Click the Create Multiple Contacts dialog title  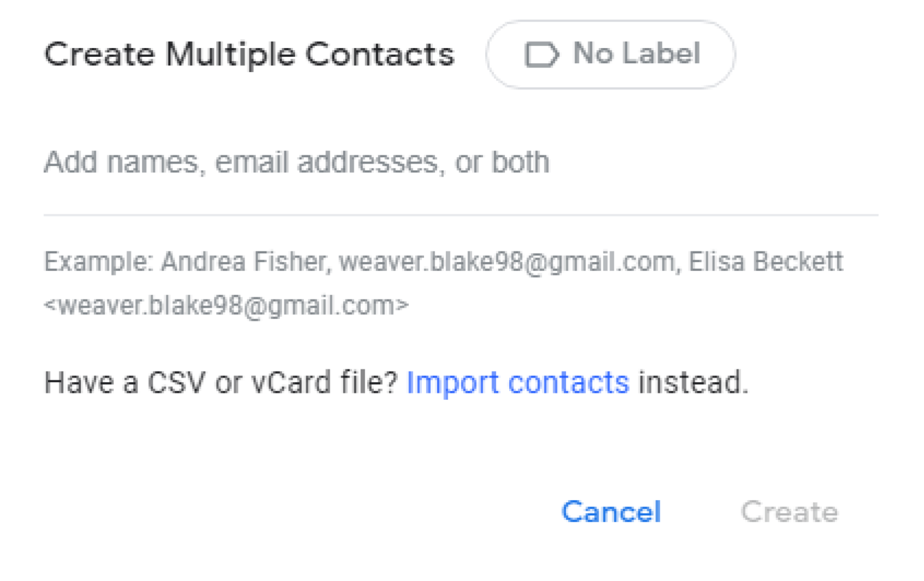point(249,55)
